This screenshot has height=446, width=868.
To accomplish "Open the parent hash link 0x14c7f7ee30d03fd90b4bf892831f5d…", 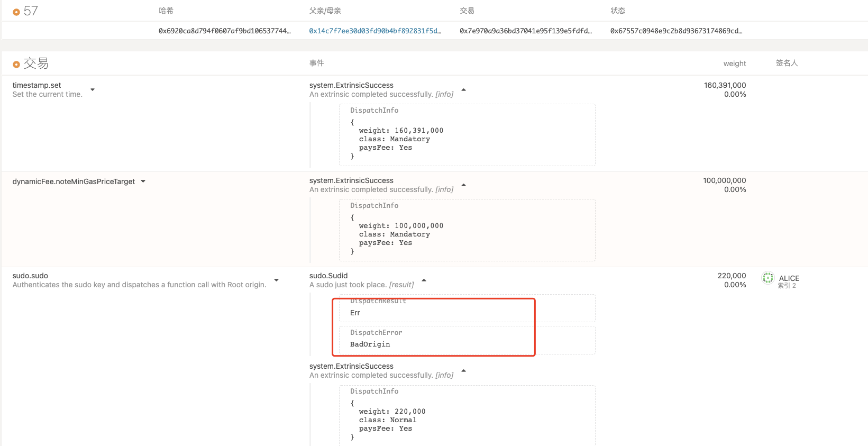I will (375, 31).
